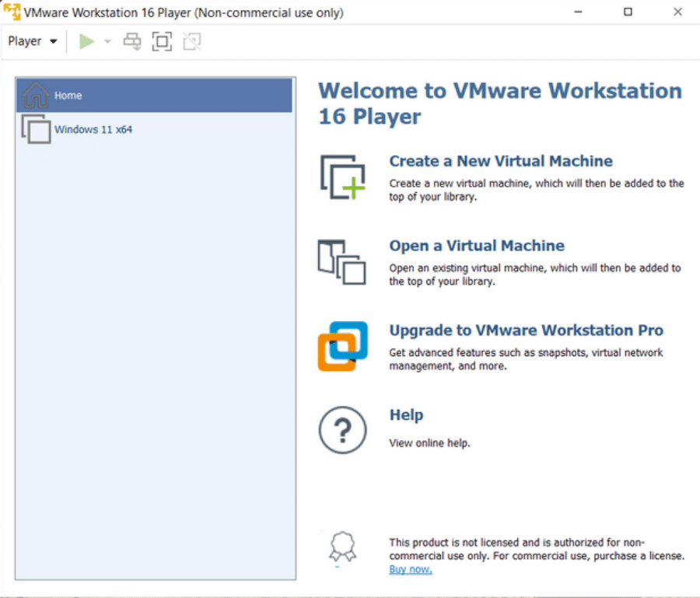Viewport: 700px width, 598px height.
Task: Click the license ribbon badge icon
Action: [x=342, y=547]
